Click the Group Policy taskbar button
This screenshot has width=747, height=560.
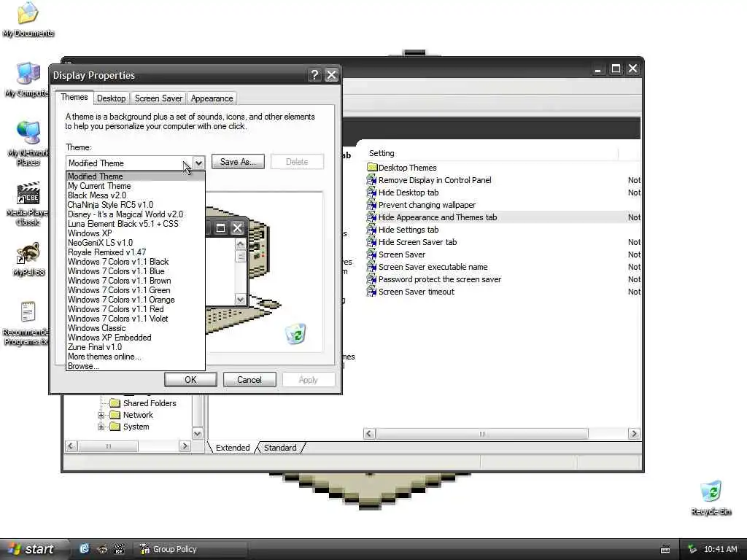[x=190, y=549]
